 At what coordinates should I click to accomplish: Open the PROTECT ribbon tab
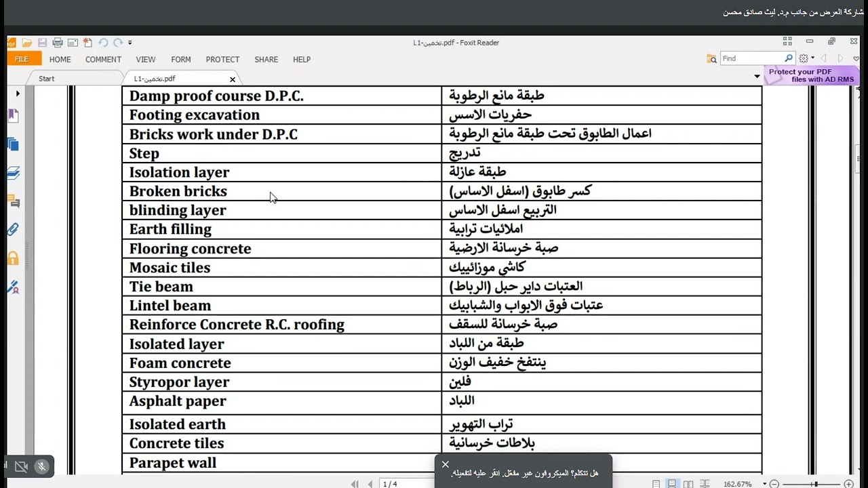(x=222, y=60)
